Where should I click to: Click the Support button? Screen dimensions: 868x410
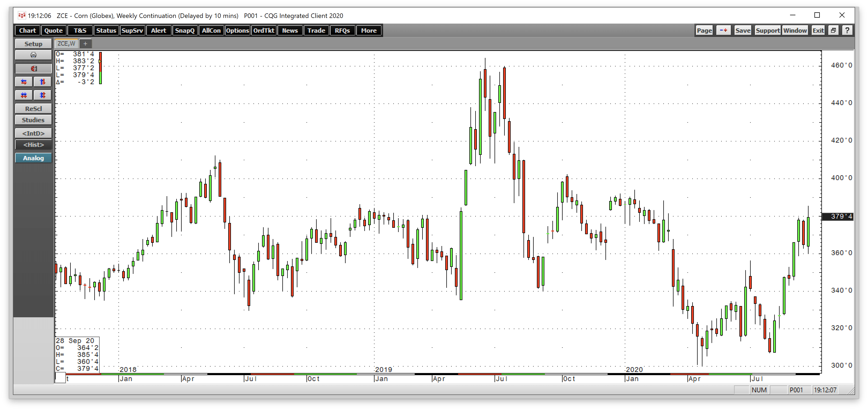pyautogui.click(x=768, y=30)
